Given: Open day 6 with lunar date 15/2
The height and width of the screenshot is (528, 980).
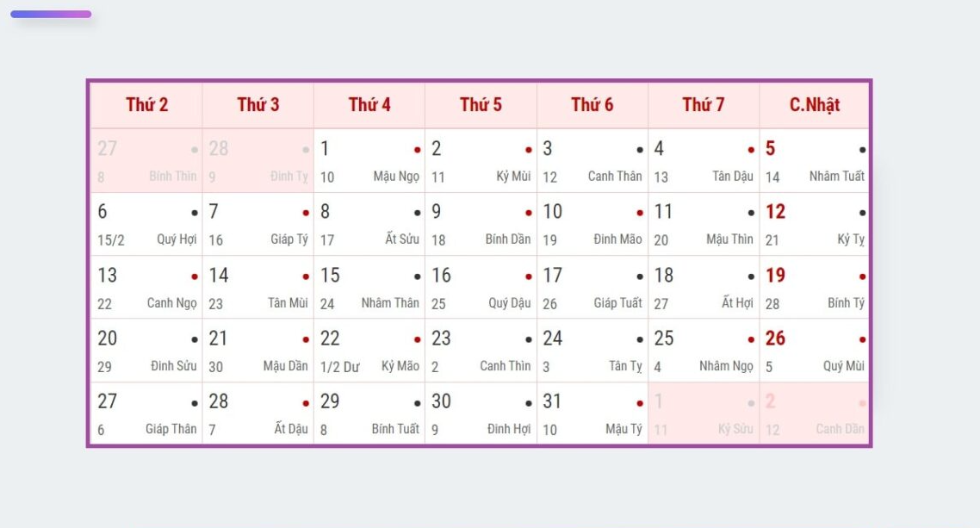Looking at the screenshot, I should 147,224.
